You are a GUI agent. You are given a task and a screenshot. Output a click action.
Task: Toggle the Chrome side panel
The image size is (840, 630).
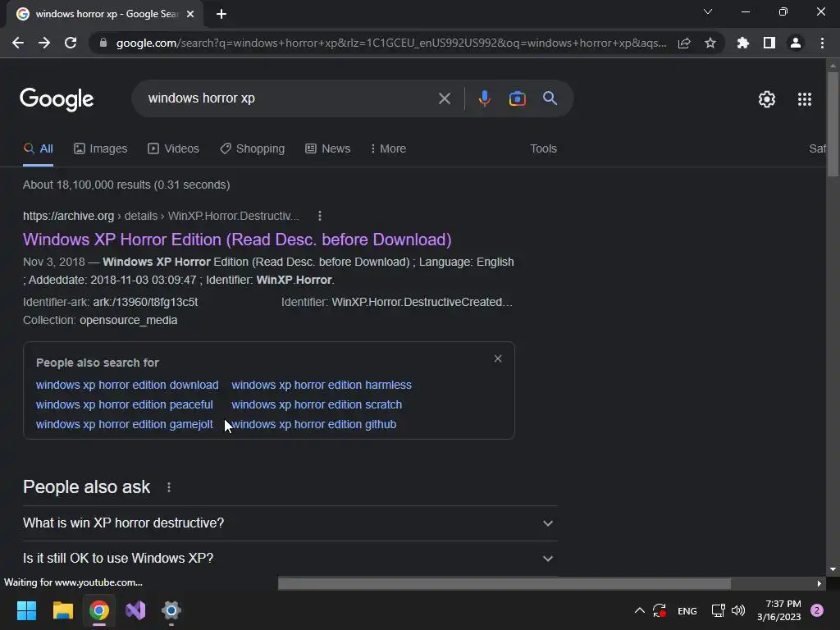(769, 43)
